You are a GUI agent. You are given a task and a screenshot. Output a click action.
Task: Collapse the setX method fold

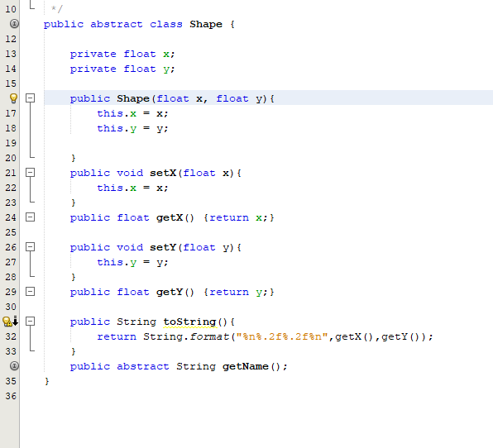click(30, 173)
